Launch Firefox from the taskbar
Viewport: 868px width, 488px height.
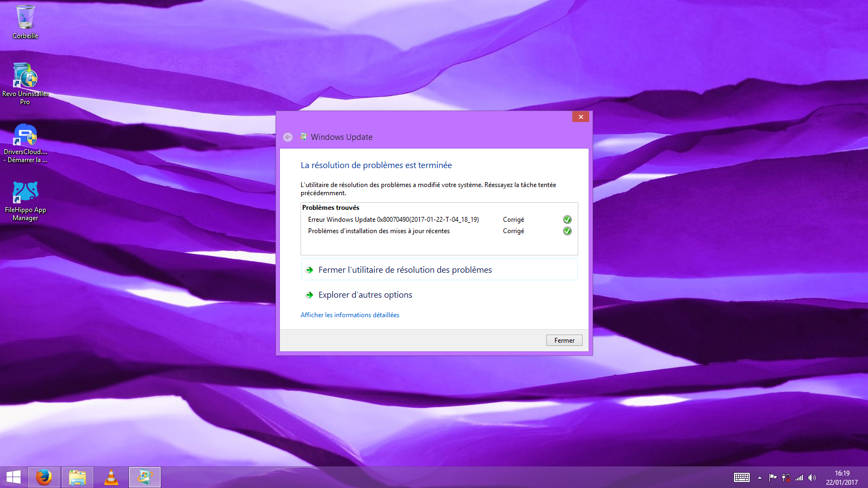pos(44,477)
